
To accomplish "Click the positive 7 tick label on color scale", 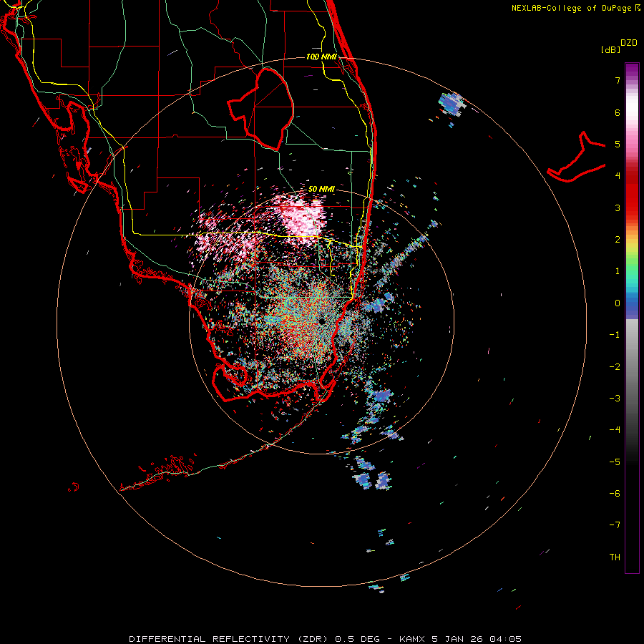I will 618,80.
